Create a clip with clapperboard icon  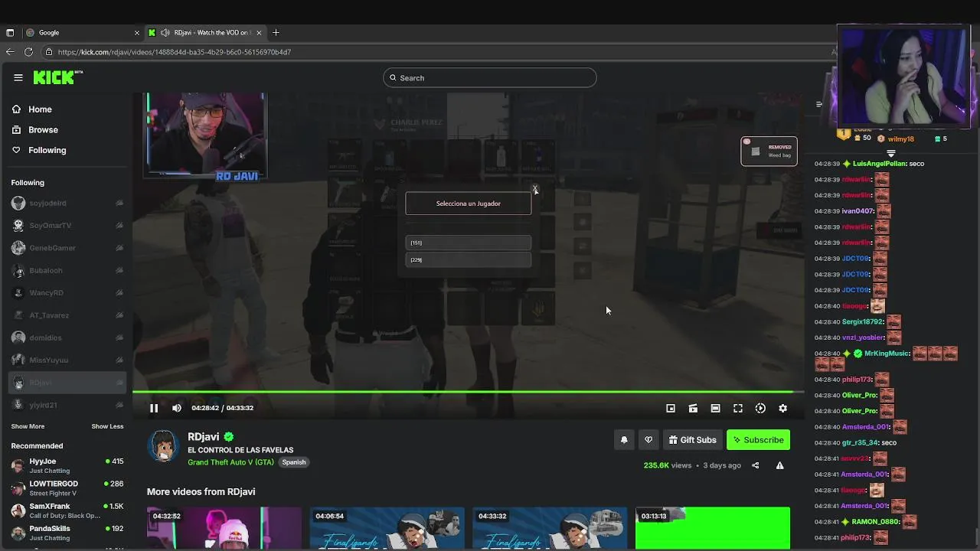(x=693, y=409)
